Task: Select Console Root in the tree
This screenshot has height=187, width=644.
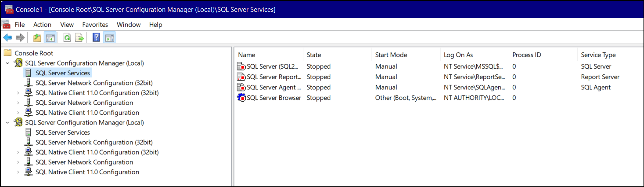Action: [34, 53]
